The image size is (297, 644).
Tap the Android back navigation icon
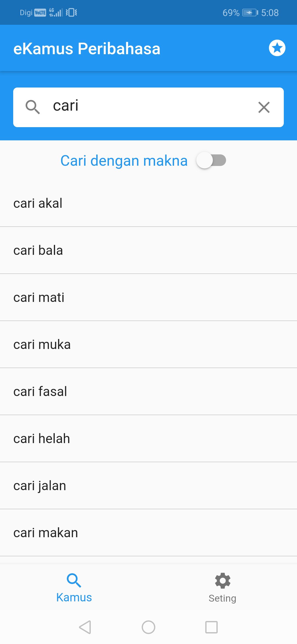coord(85,627)
